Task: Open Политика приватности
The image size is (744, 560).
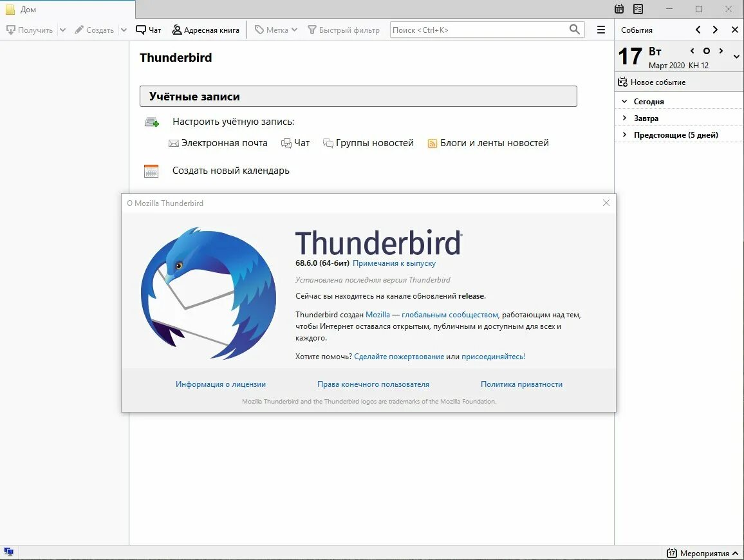Action: click(x=521, y=384)
